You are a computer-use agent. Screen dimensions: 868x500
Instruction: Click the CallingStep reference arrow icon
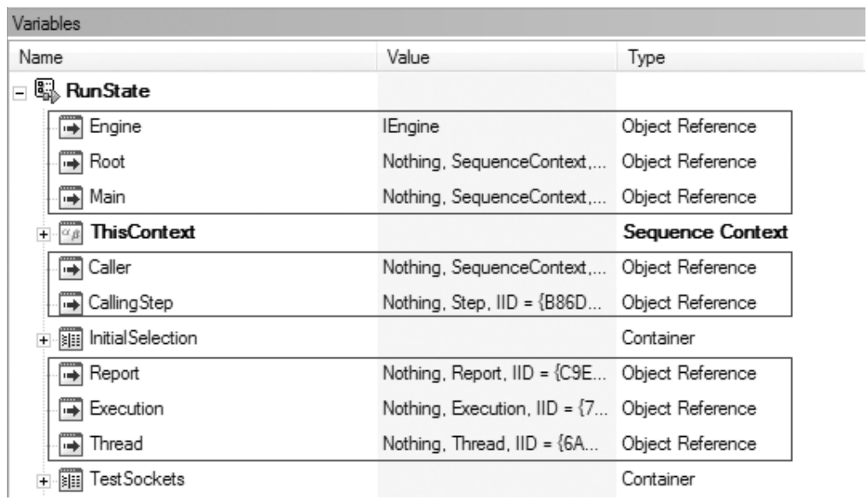pyautogui.click(x=71, y=304)
